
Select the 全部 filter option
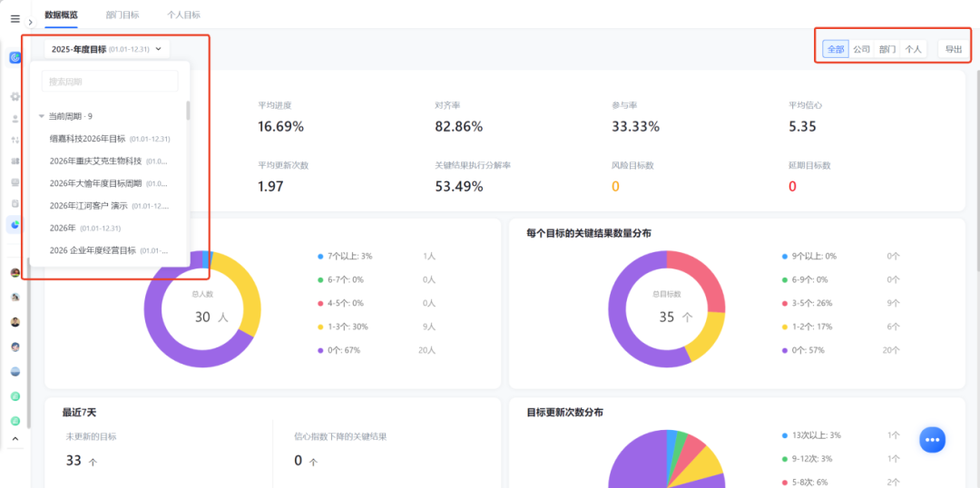tap(836, 49)
